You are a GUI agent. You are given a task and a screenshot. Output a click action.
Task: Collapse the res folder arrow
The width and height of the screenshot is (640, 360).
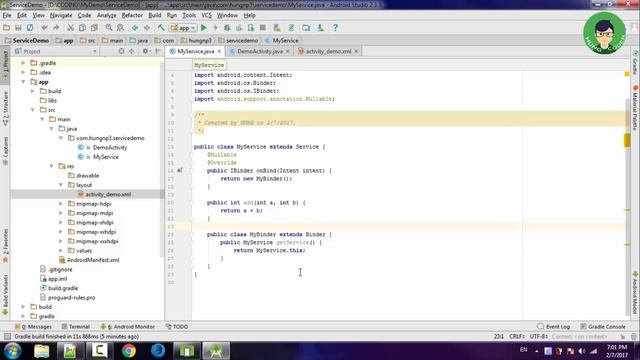tap(51, 166)
